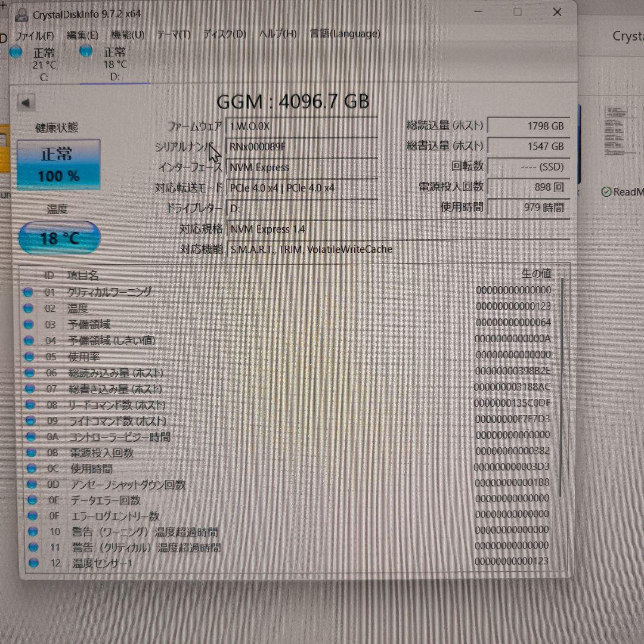Click status dot of 06 総読み込み量 row
This screenshot has height=644, width=644.
click(x=30, y=373)
